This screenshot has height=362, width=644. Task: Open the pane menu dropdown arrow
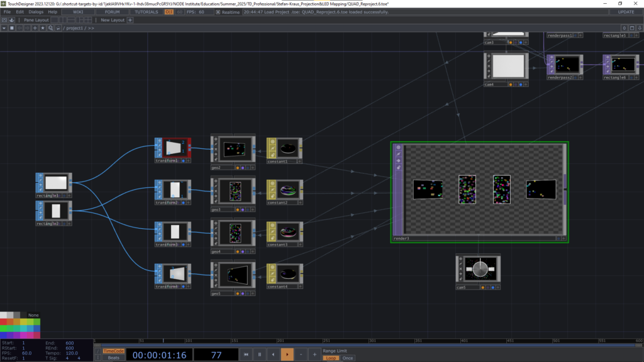[4, 28]
